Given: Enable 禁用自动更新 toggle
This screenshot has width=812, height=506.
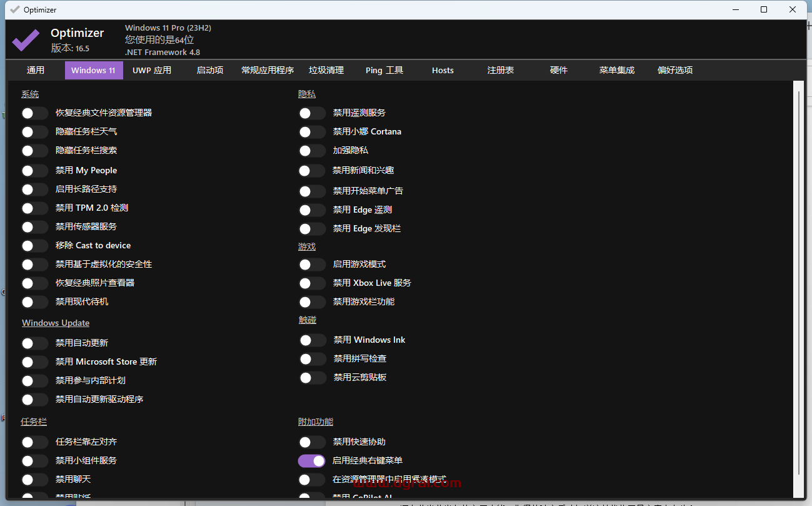Looking at the screenshot, I should click(x=34, y=343).
